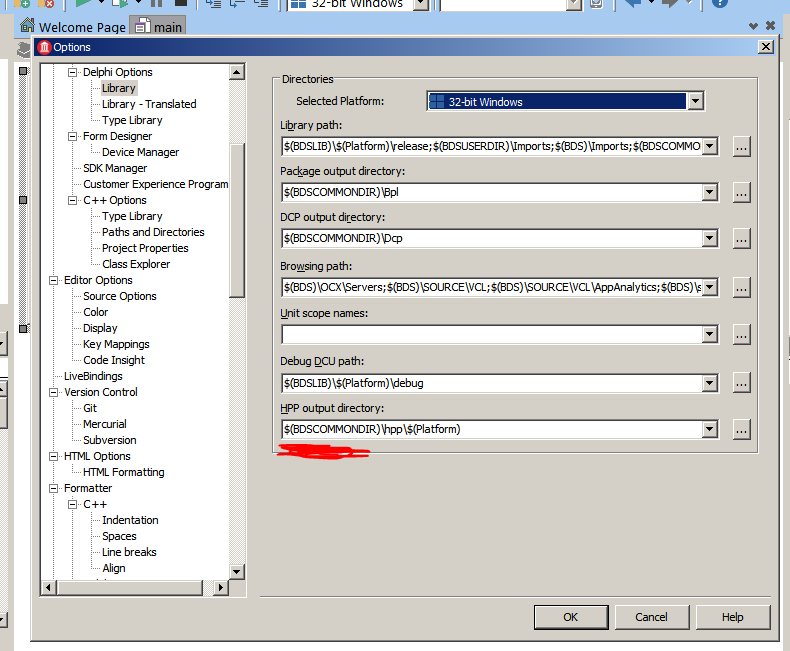Select Git under Version Control
This screenshot has width=790, height=651.
[x=90, y=408]
